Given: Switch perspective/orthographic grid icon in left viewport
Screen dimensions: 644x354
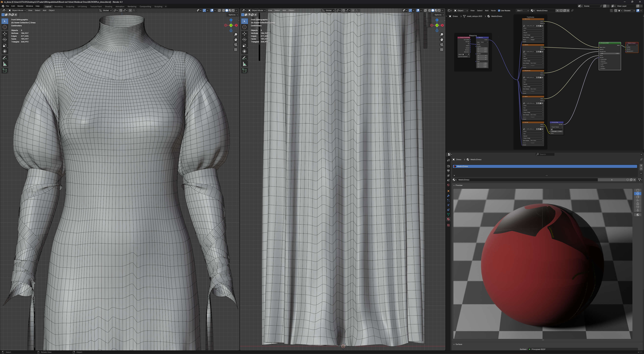Looking at the screenshot, I should [236, 50].
